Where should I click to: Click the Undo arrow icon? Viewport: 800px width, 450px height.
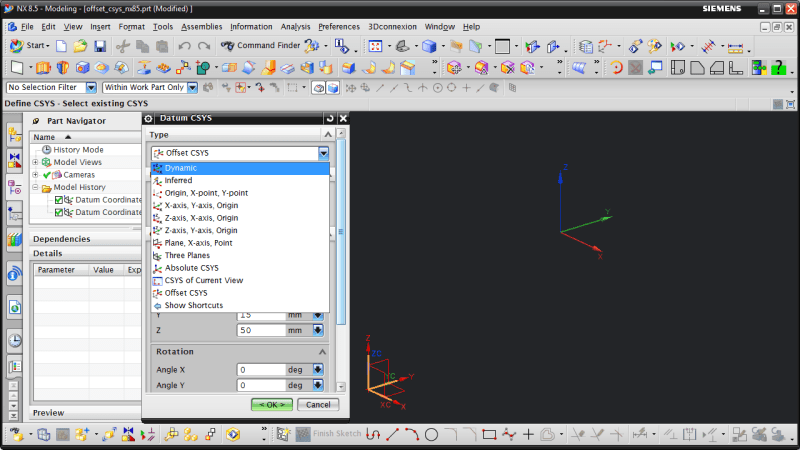(x=184, y=46)
